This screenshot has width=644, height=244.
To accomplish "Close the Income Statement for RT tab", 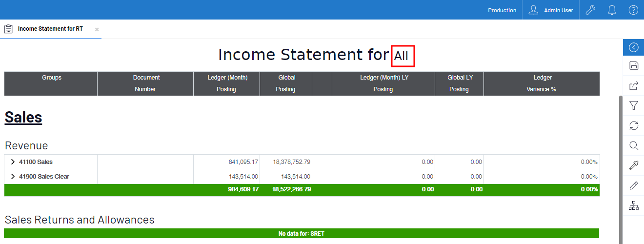I will pyautogui.click(x=97, y=29).
